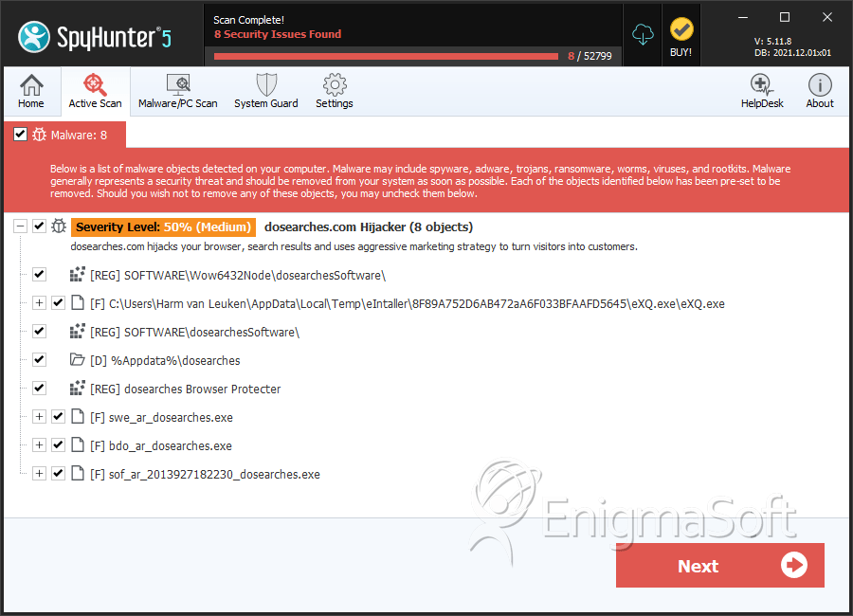This screenshot has width=853, height=616.
Task: Open the Settings gear icon
Action: [335, 84]
